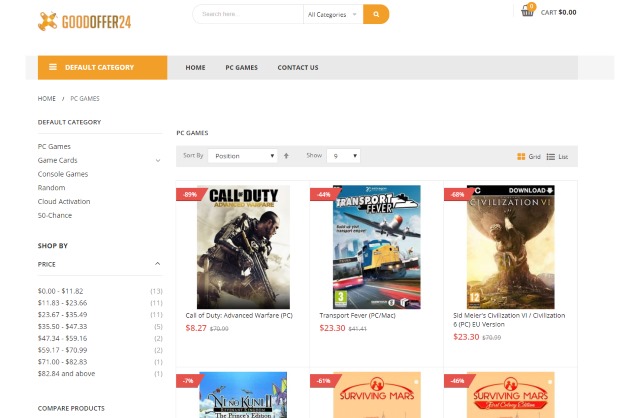Select Random category in sidebar

point(51,187)
